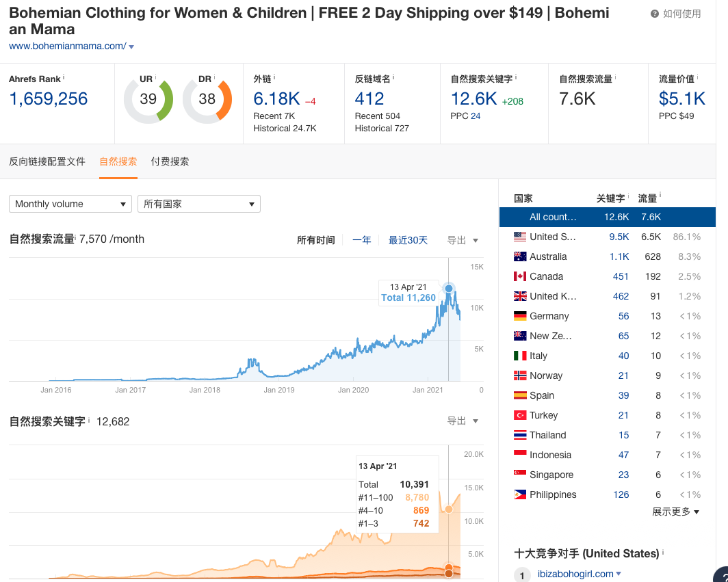
Task: Click info icon beside 外链 label
Action: pos(274,77)
